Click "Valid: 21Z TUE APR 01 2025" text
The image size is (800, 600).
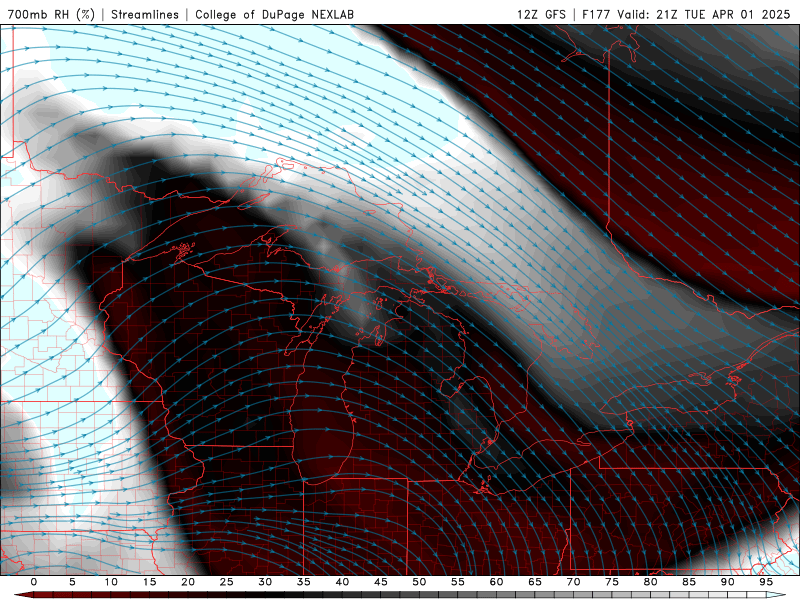[x=704, y=14]
